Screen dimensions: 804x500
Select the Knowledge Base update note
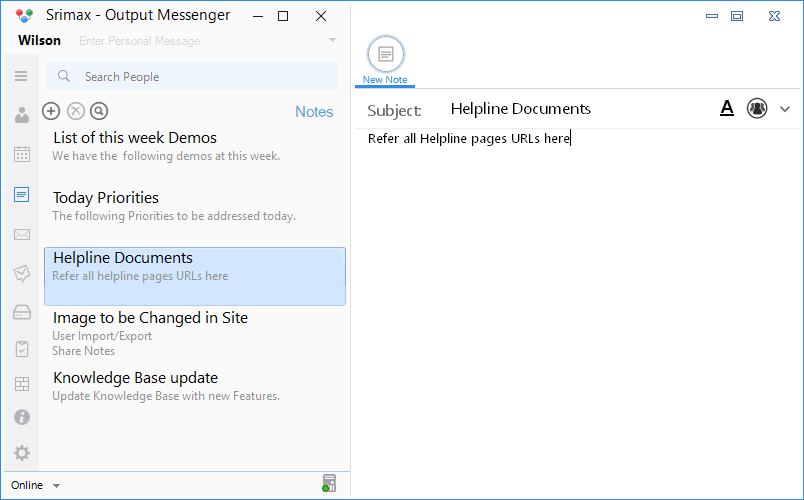tap(195, 387)
